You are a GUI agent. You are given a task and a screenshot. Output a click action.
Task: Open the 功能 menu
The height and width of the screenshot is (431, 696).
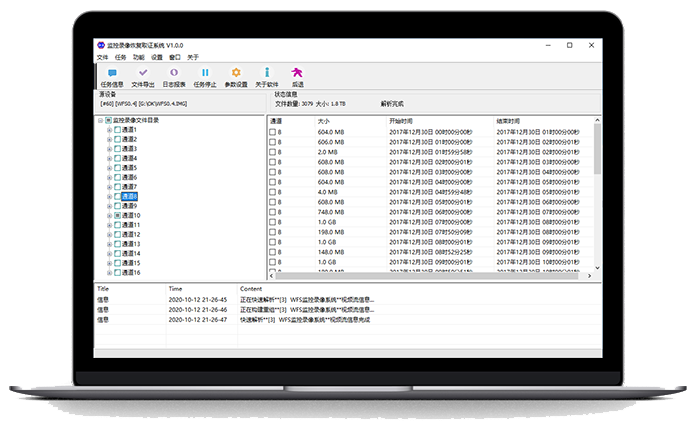[138, 58]
